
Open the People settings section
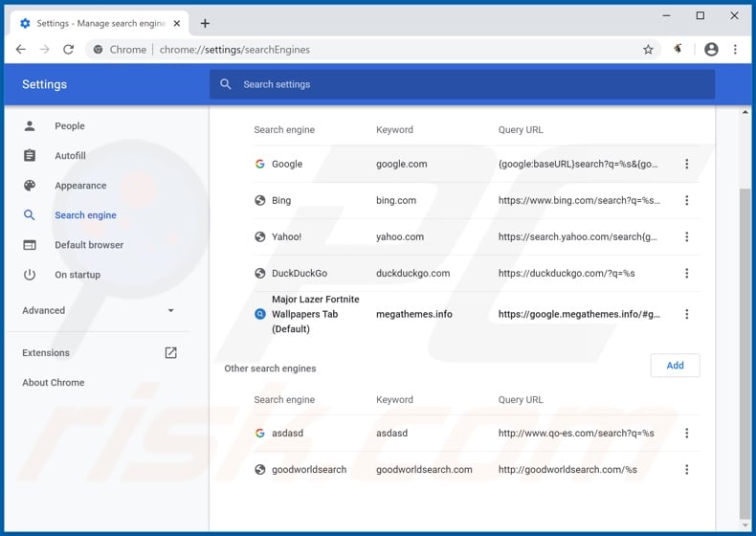pyautogui.click(x=70, y=126)
